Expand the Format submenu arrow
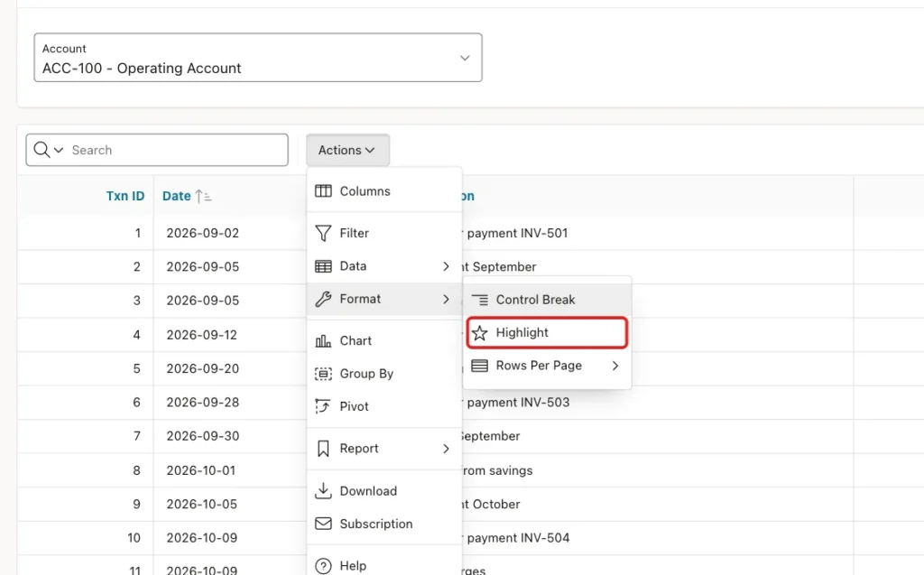 (446, 299)
